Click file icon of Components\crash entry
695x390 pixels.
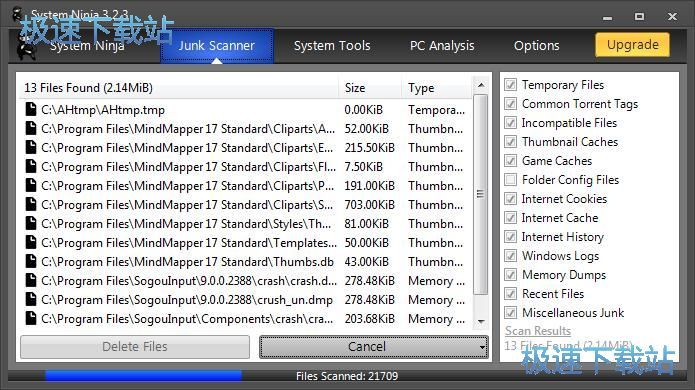(31, 319)
